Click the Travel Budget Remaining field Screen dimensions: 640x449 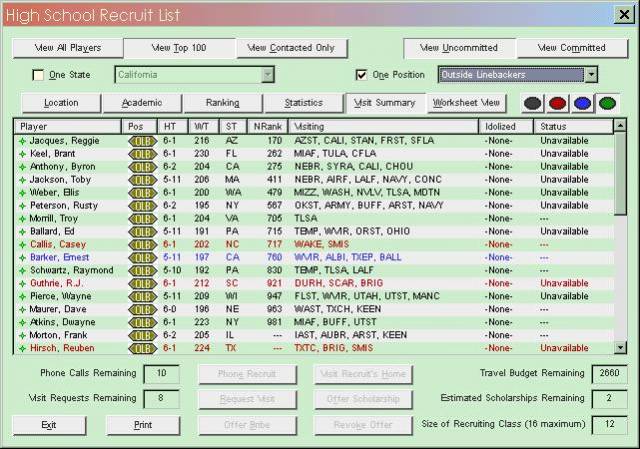(x=609, y=373)
